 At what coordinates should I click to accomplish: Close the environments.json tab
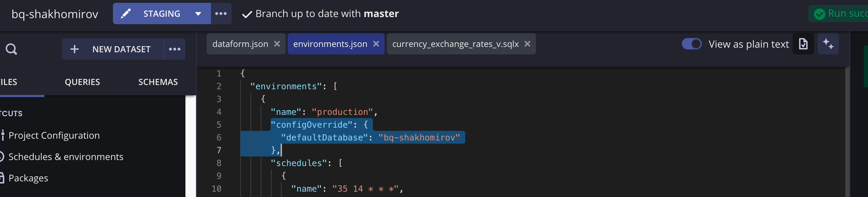(376, 44)
